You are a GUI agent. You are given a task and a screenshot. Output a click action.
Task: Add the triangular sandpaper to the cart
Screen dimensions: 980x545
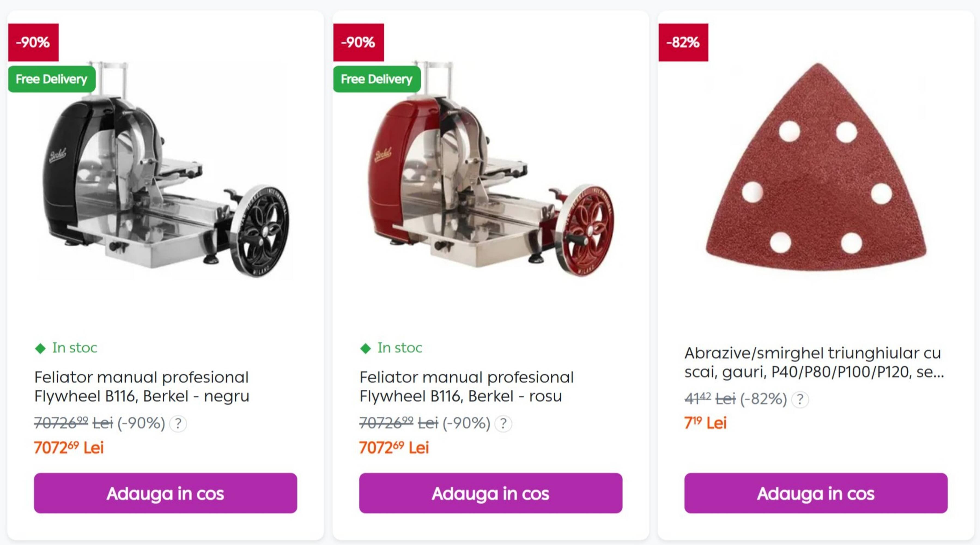(x=816, y=493)
